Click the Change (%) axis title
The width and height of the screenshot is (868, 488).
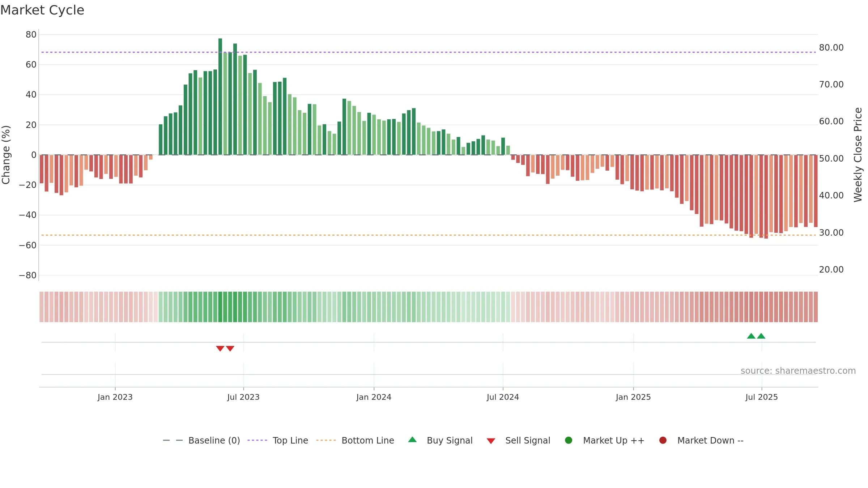coord(6,155)
